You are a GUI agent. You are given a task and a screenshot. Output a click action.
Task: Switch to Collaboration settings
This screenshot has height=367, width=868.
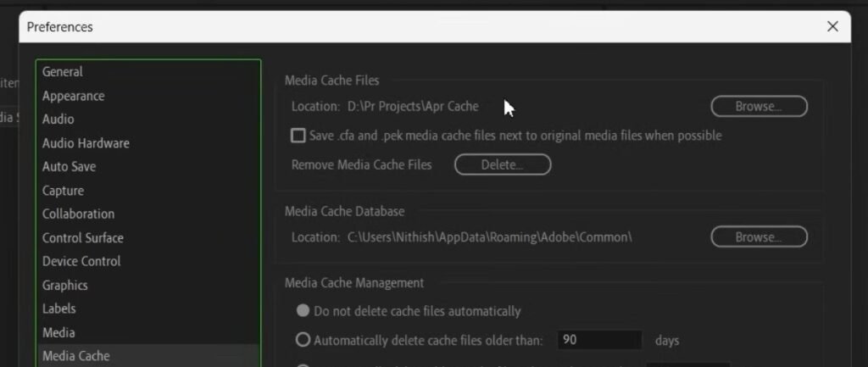click(x=78, y=214)
